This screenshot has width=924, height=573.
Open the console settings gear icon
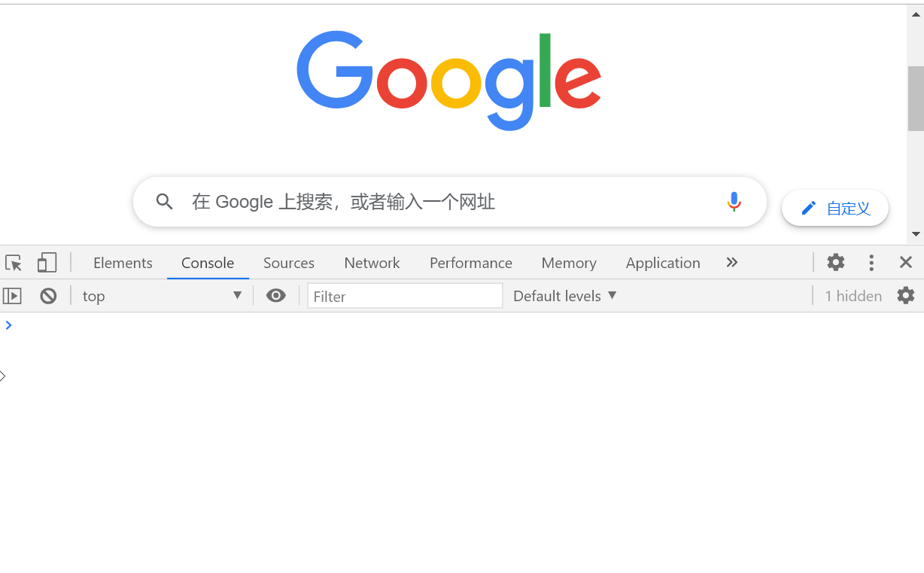pyautogui.click(x=906, y=295)
